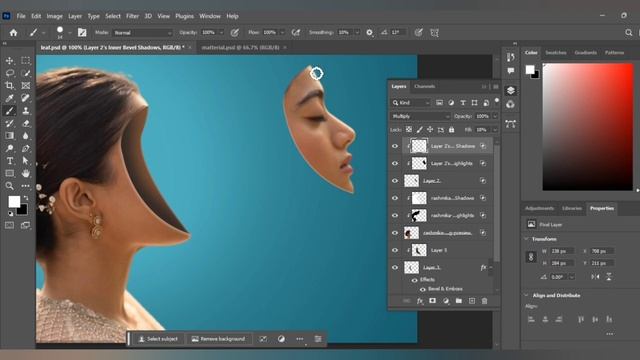This screenshot has width=640, height=360.
Task: Select the Hand tool
Action: (25, 173)
